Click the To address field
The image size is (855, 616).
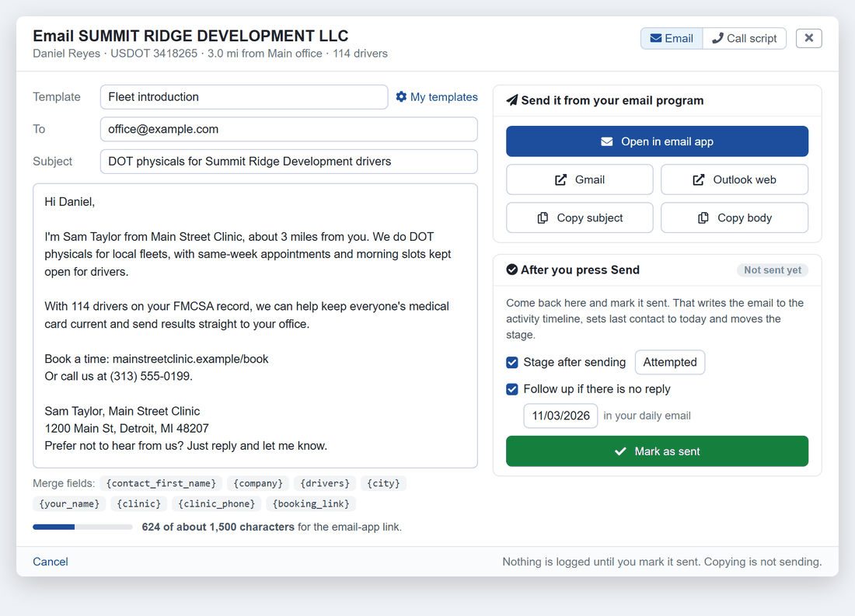(x=288, y=129)
